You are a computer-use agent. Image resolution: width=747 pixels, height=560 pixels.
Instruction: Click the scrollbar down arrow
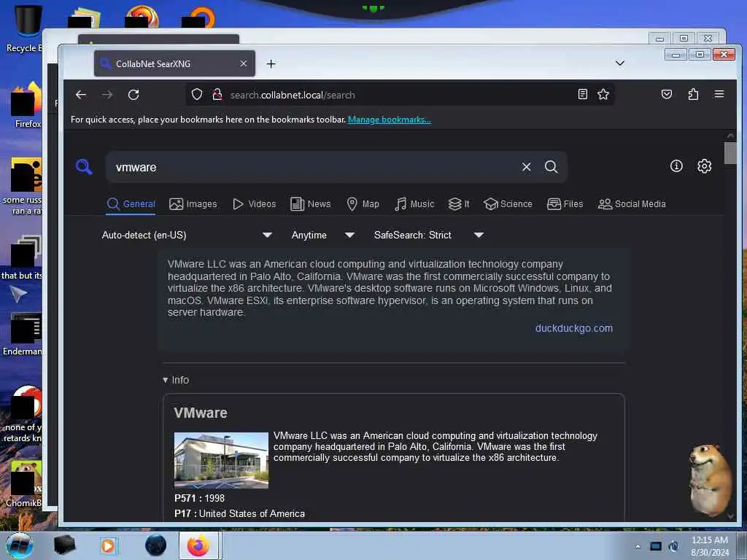[730, 516]
